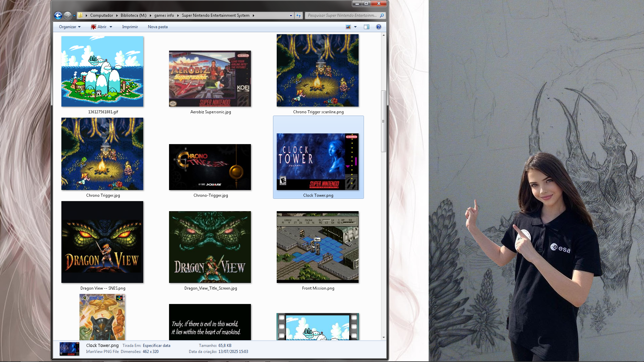Select games info breadcrumb segment
The width and height of the screenshot is (644, 362).
point(164,15)
